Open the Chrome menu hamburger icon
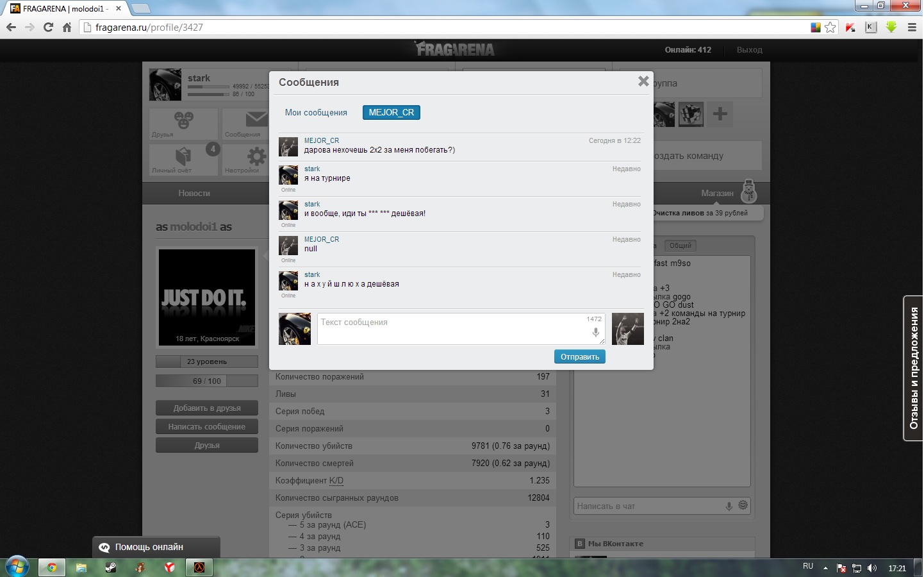 (x=912, y=27)
